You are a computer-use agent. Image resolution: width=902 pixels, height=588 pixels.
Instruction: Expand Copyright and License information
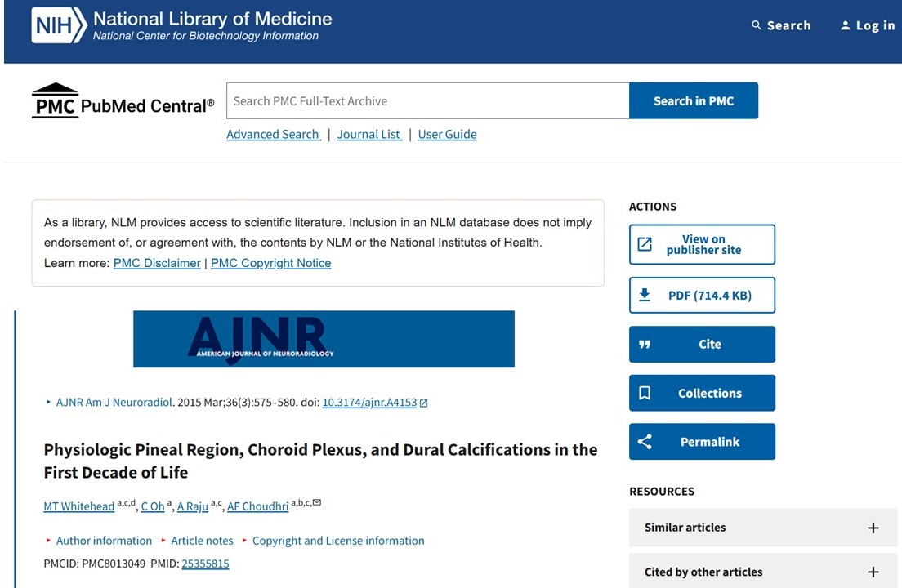pyautogui.click(x=338, y=541)
